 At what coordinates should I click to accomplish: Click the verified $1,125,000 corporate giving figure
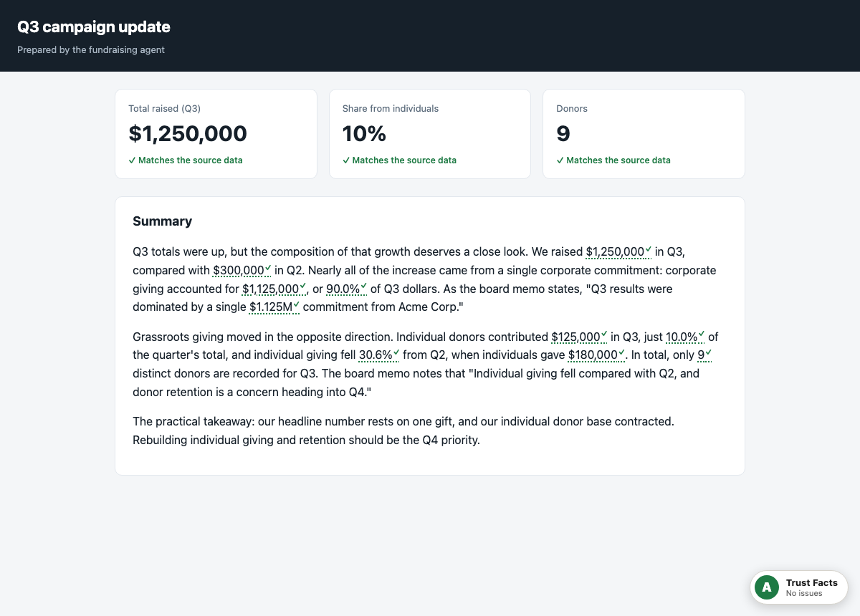pos(274,289)
